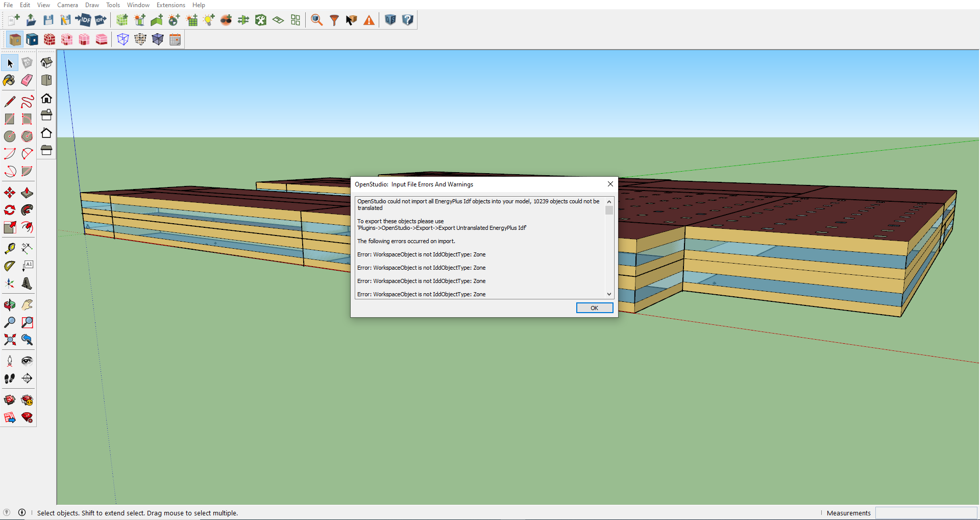The image size is (980, 520).
Task: Click the Export EnergyPlus IDF icon
Action: click(101, 20)
